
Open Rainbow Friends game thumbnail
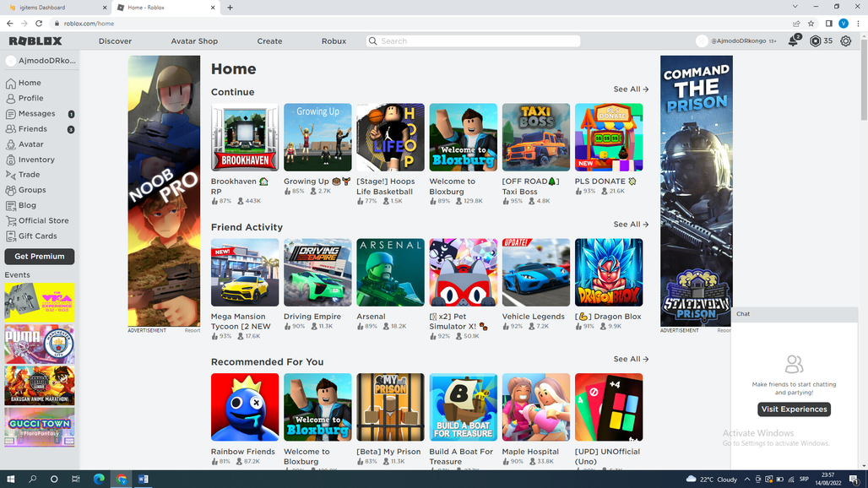[245, 407]
